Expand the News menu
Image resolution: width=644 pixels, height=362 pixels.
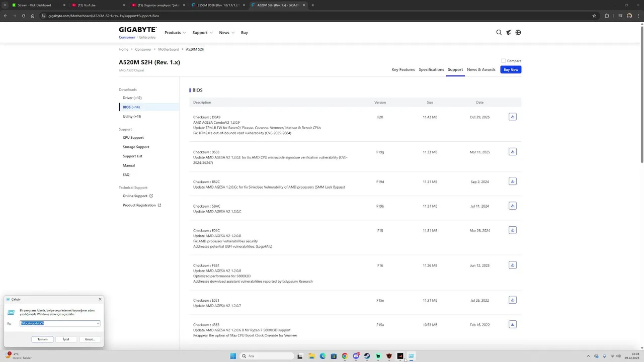tap(227, 33)
